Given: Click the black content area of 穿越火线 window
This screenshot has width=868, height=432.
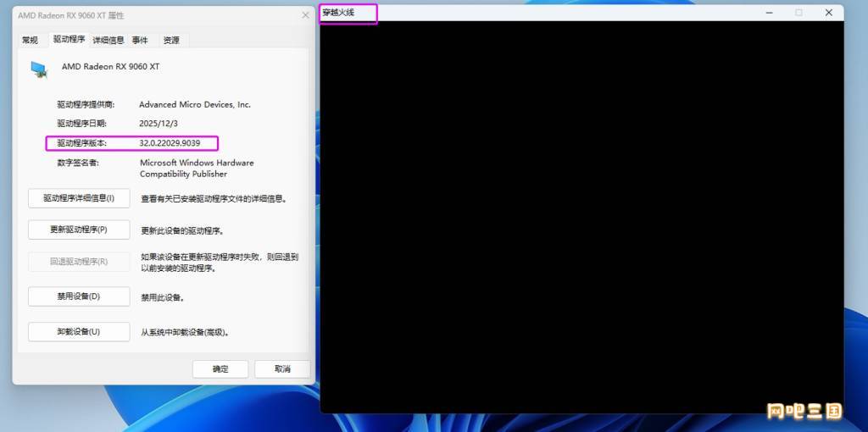Looking at the screenshot, I should click(x=581, y=217).
